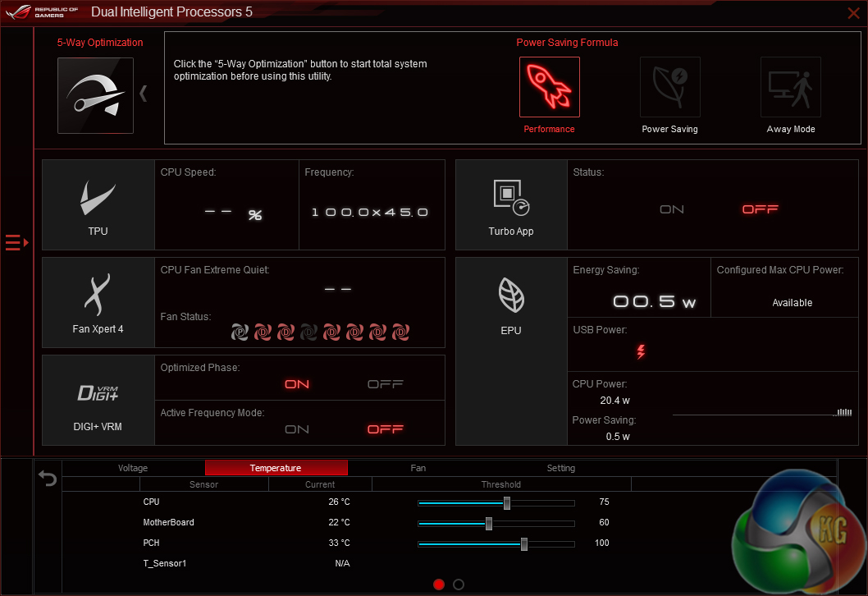Screen dimensions: 868x596
Task: Close the Dual Intelligent Processors 5 window
Action: click(x=853, y=13)
